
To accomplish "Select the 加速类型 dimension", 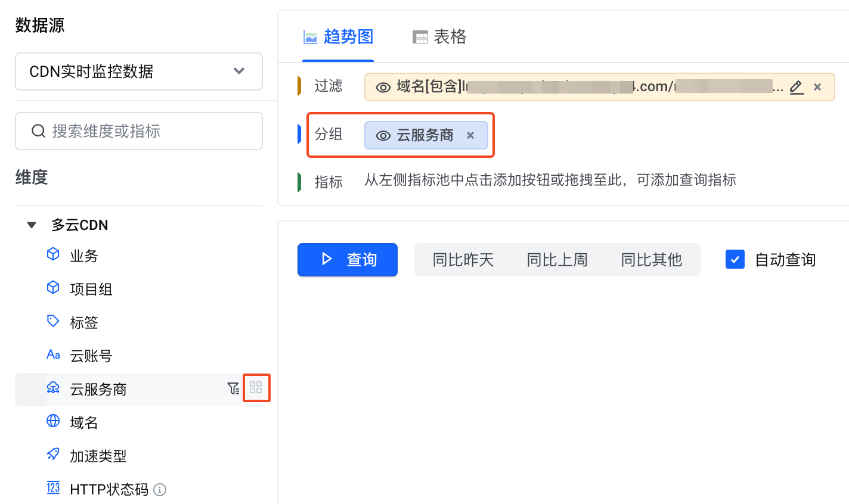I will [x=98, y=456].
